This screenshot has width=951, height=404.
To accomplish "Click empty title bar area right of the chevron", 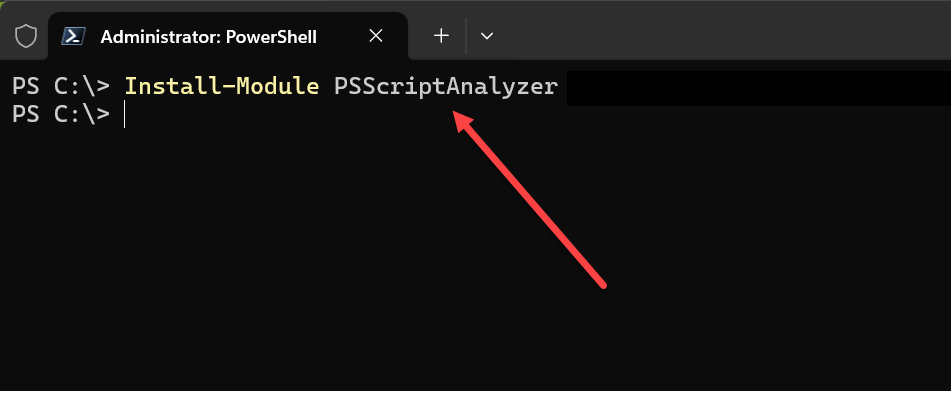I will click(x=720, y=36).
